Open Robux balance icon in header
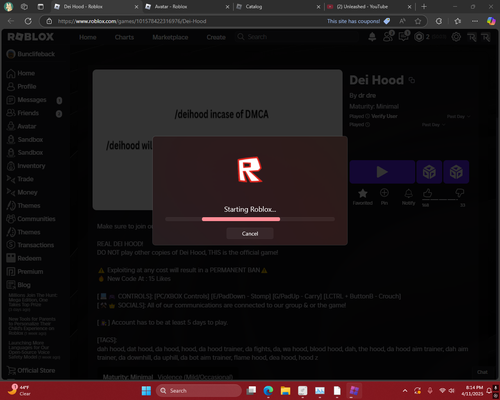This screenshot has height=400, width=500. (419, 37)
